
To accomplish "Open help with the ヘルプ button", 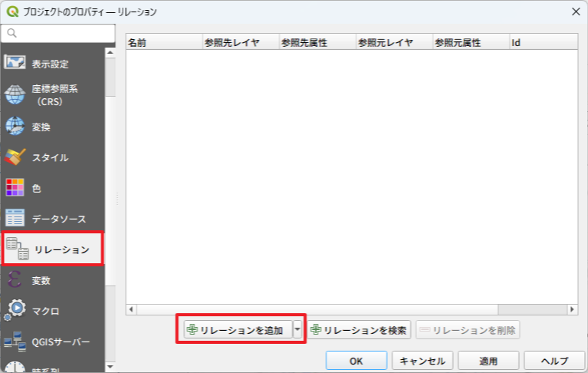I will click(554, 361).
